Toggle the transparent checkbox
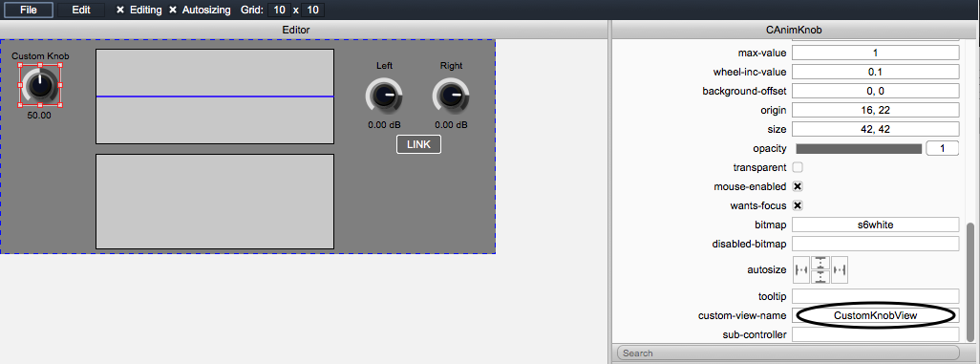Image resolution: width=980 pixels, height=364 pixels. pyautogui.click(x=798, y=167)
